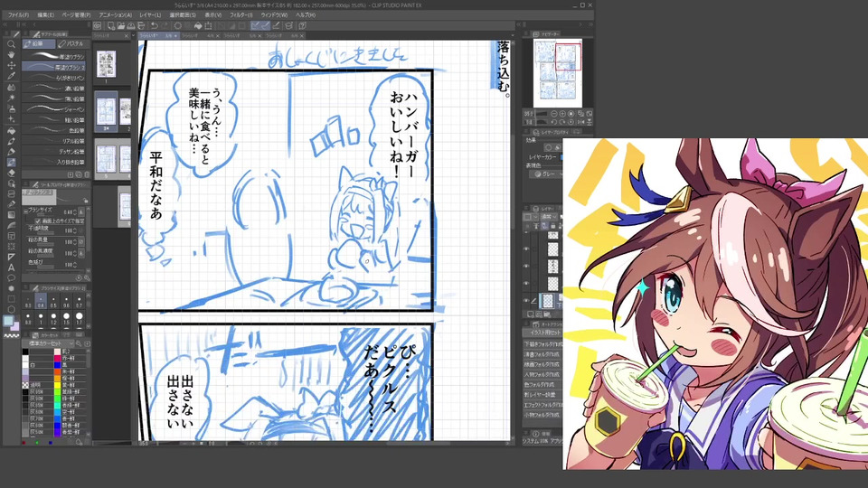
Task: Click sub drawing color lavender swatch
Action: click(15, 326)
